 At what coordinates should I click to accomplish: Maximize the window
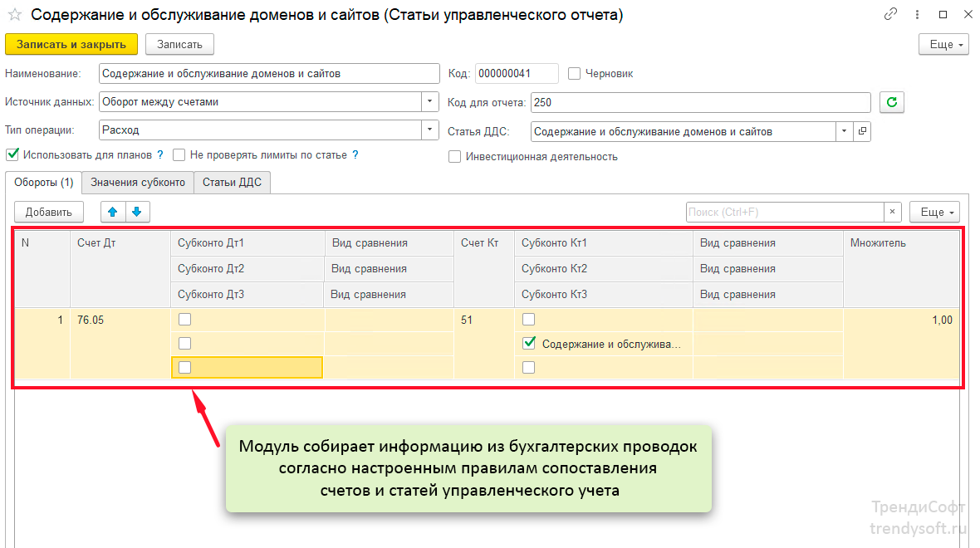tap(943, 14)
